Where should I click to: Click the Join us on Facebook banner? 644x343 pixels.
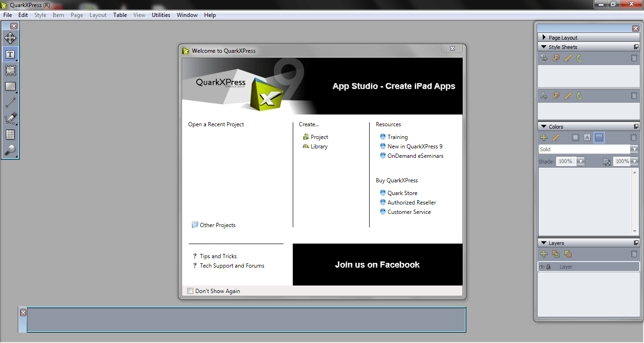pyautogui.click(x=377, y=264)
